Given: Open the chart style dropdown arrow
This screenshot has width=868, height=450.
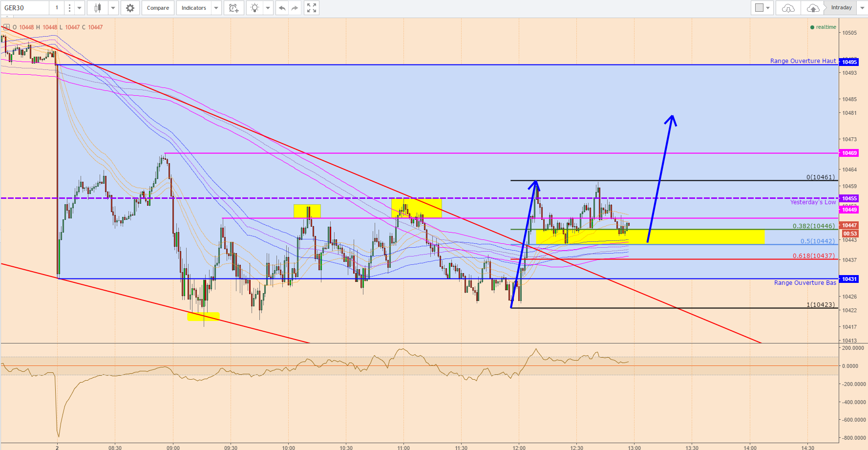Looking at the screenshot, I should click(113, 8).
